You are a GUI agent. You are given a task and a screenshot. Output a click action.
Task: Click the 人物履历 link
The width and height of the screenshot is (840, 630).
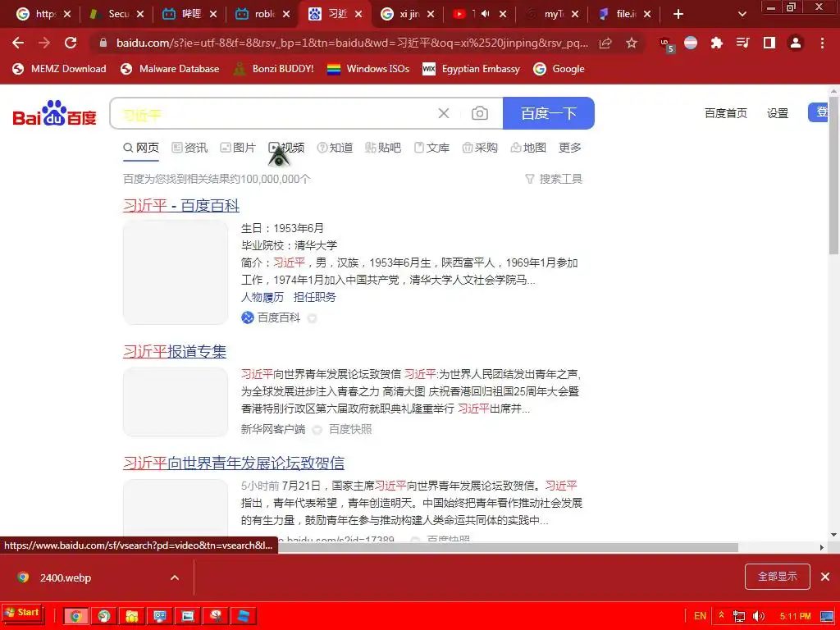click(x=262, y=297)
